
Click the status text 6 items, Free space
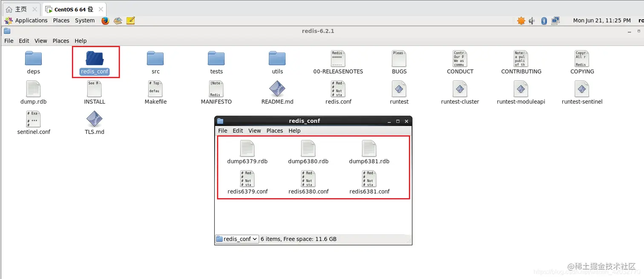click(x=299, y=239)
